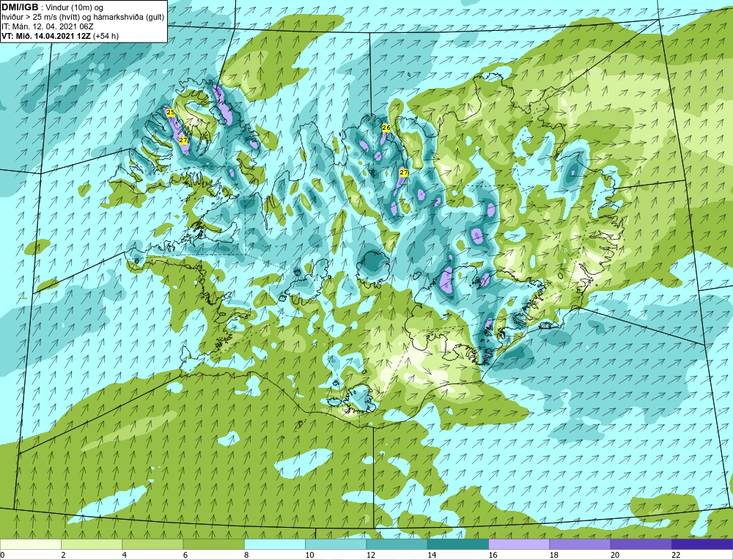Viewport: 733px width, 560px height.
Task: Click the scale value 8
Action: (x=246, y=555)
